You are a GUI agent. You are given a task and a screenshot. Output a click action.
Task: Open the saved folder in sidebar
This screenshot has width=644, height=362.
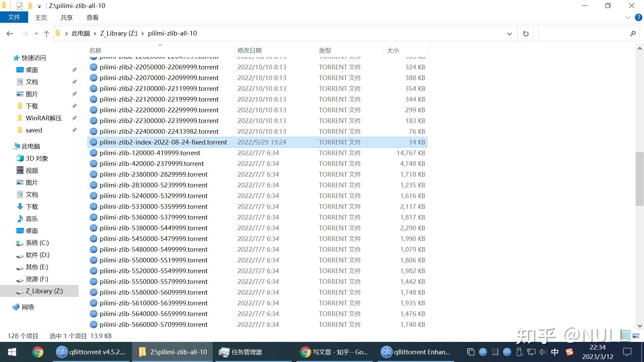[x=34, y=130]
